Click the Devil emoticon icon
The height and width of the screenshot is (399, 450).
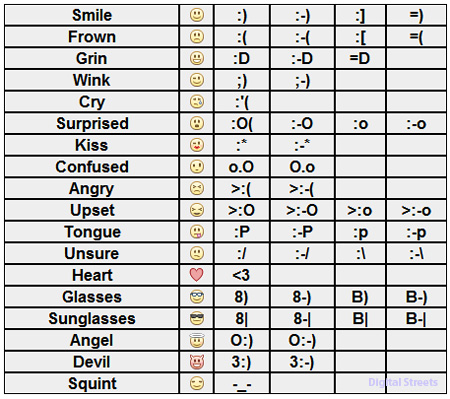[197, 362]
